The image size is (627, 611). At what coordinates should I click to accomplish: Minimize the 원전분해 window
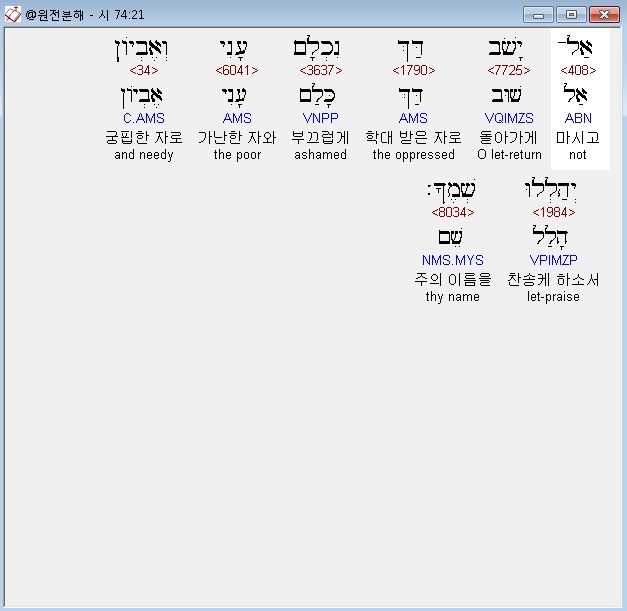click(x=538, y=15)
